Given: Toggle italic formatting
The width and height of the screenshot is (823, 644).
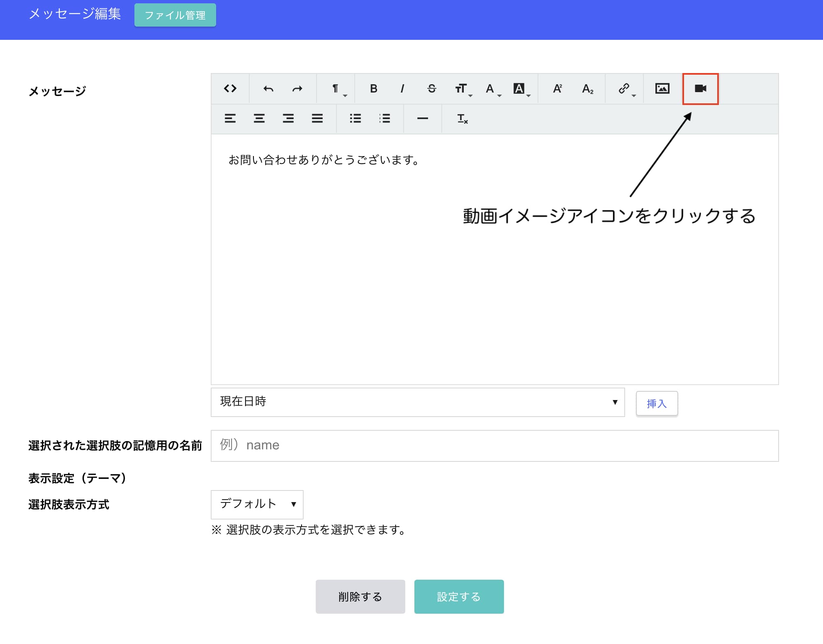Looking at the screenshot, I should [x=402, y=88].
